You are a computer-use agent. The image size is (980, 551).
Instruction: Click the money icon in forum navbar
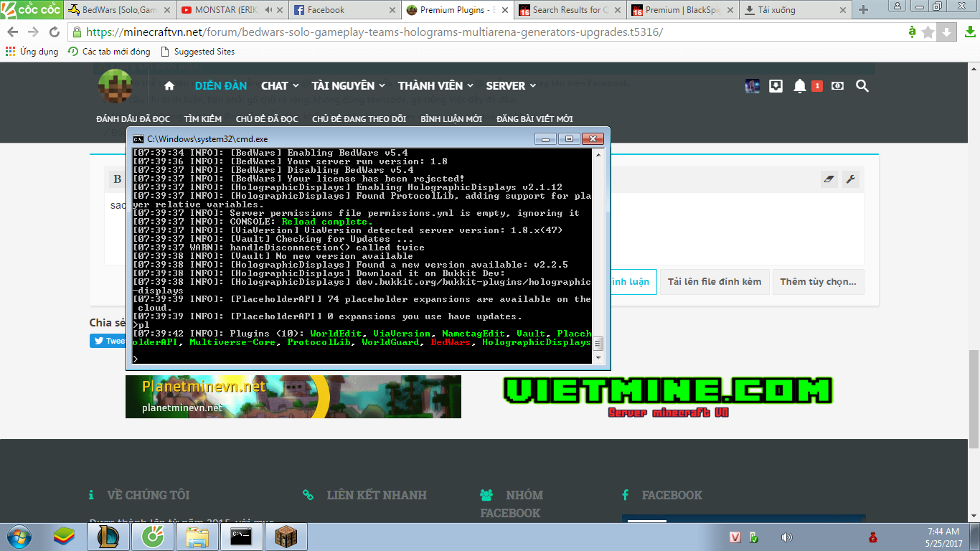(x=837, y=86)
